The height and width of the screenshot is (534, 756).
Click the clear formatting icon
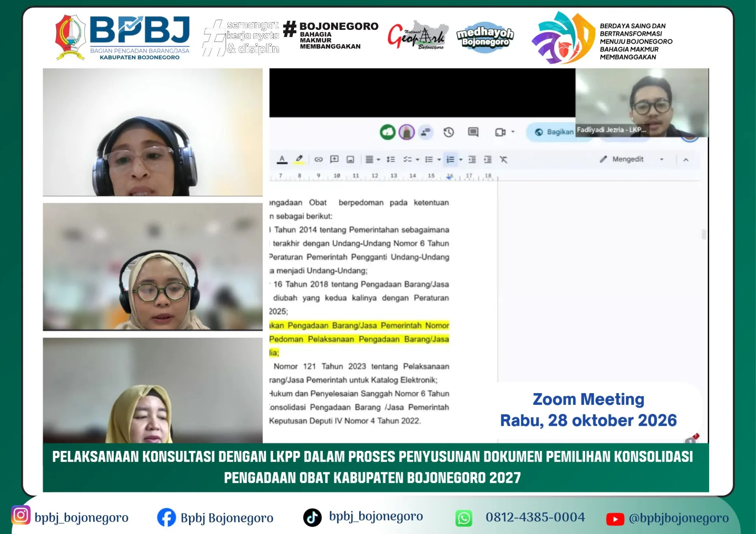click(x=504, y=159)
